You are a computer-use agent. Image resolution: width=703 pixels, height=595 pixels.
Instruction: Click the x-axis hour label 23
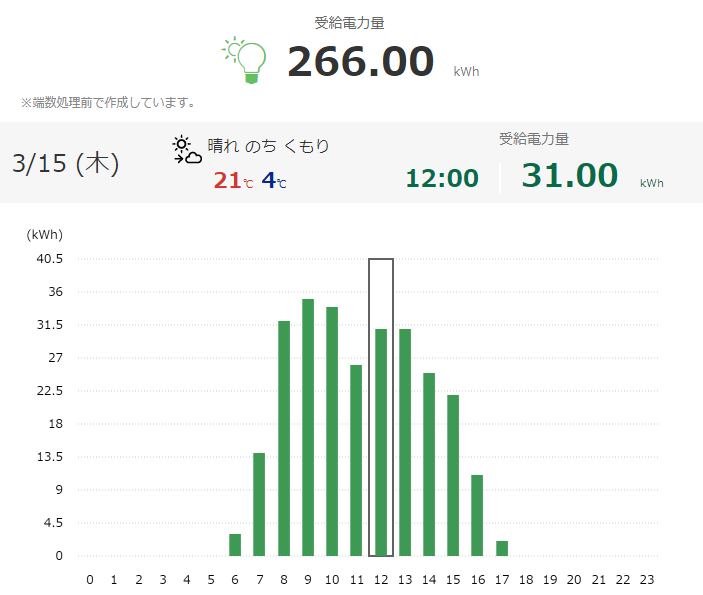click(647, 580)
